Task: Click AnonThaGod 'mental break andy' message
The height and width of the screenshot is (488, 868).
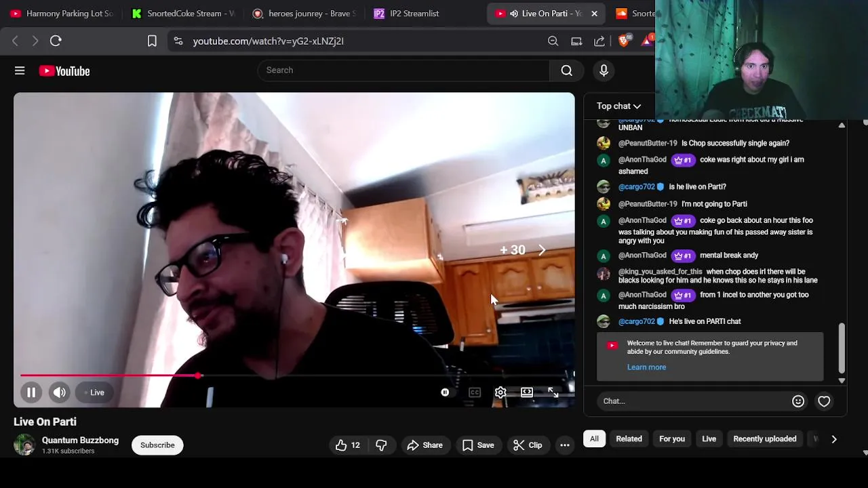Action: click(x=730, y=256)
